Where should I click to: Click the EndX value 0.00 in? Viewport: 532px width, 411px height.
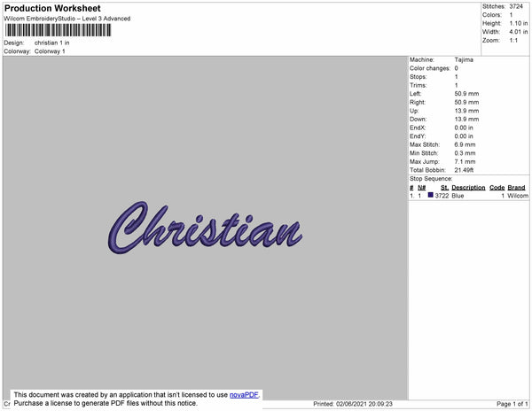464,128
